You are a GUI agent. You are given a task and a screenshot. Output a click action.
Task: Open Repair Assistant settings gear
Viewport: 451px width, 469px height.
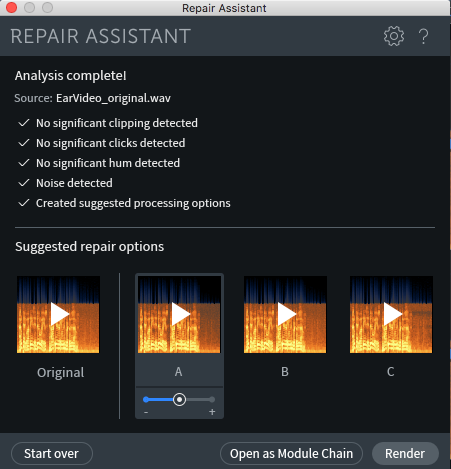coord(394,36)
